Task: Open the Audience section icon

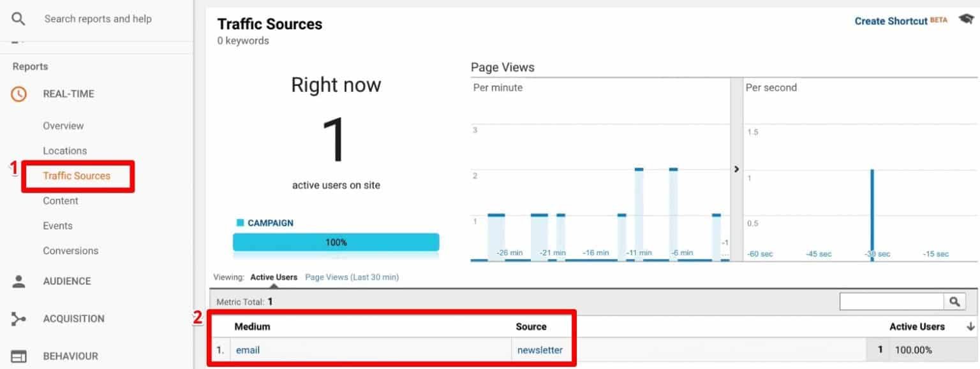Action: (x=19, y=280)
